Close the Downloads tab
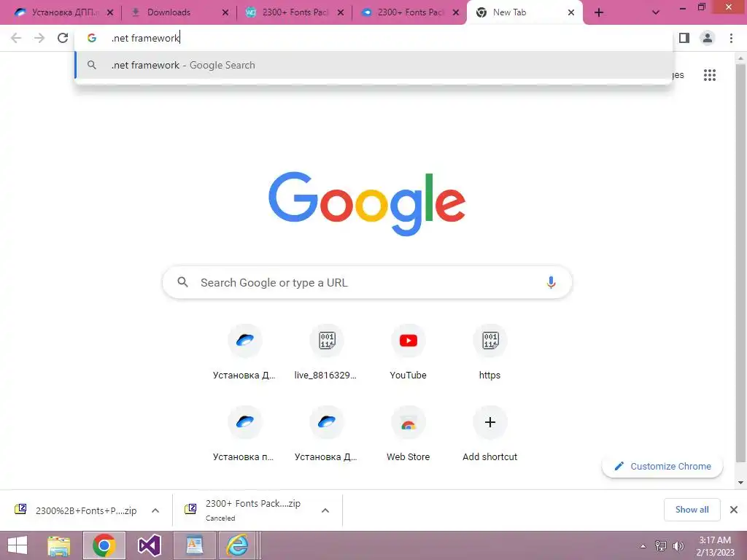The height and width of the screenshot is (560, 747). pos(225,12)
